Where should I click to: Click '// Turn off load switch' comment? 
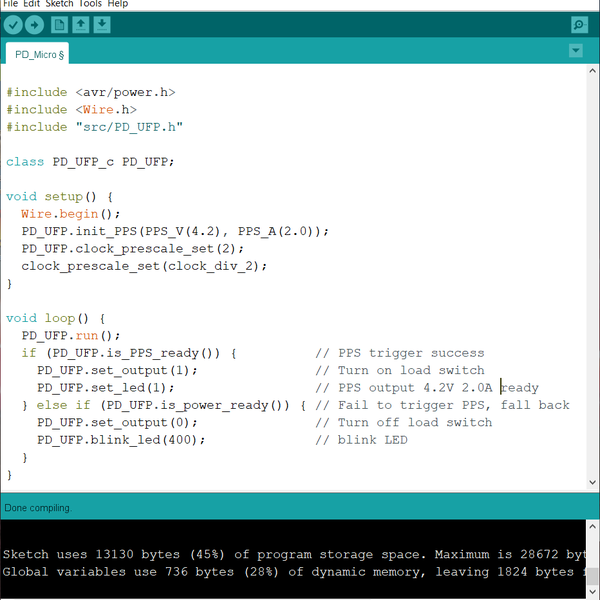click(x=404, y=423)
